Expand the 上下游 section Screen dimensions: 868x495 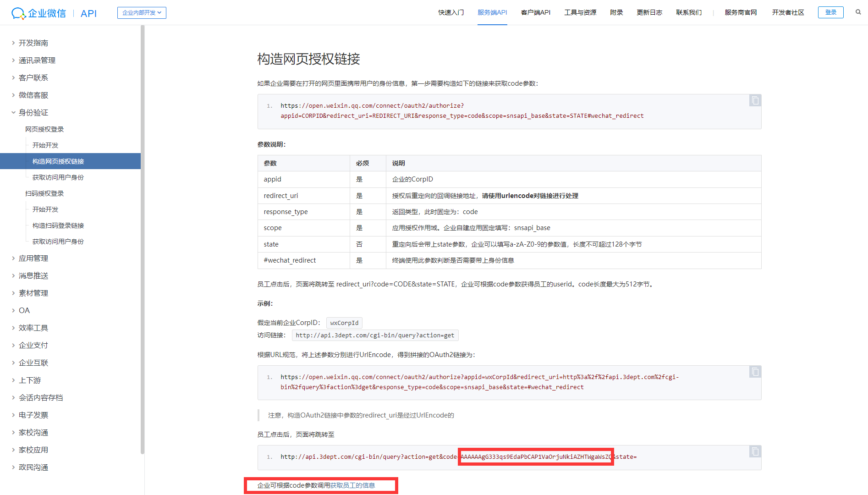29,380
